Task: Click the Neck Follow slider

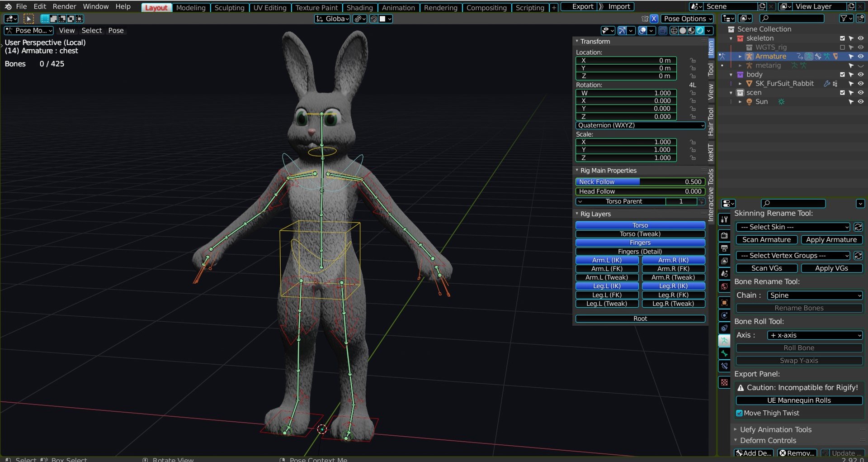Action: coord(640,182)
